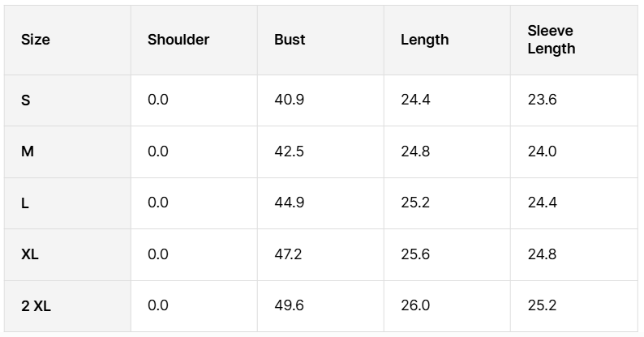Click the 44.9 bust value for size L

[x=290, y=203]
